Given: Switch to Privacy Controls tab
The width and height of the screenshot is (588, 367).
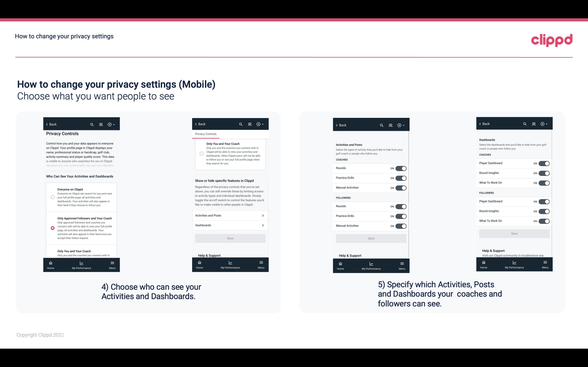Looking at the screenshot, I should pyautogui.click(x=205, y=134).
